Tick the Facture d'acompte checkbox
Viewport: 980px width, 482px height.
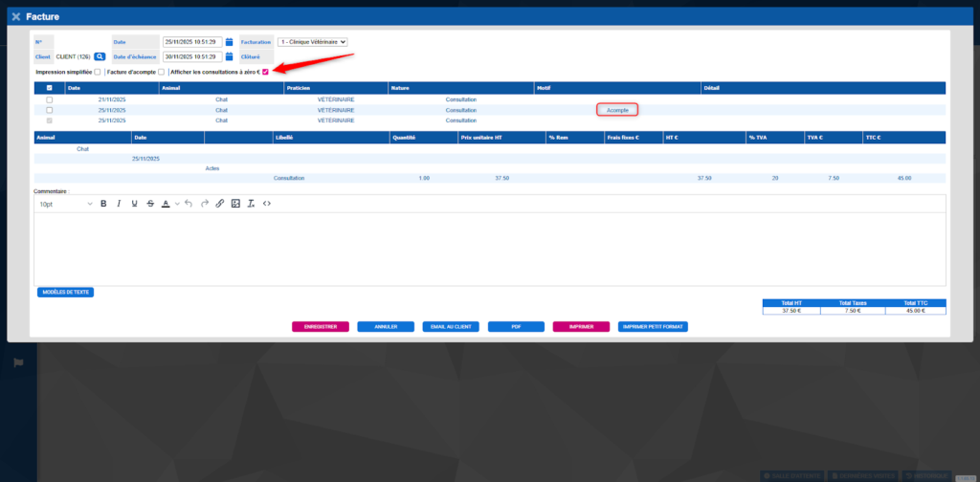(x=162, y=73)
